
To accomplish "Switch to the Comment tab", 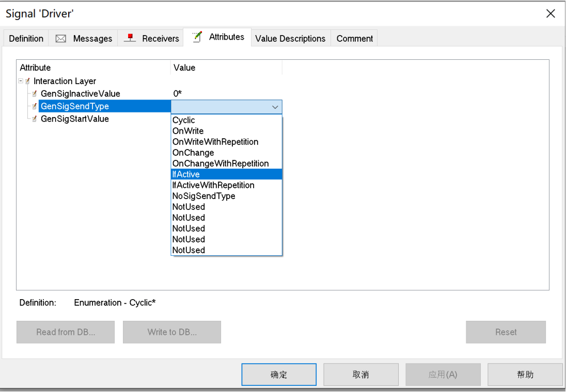I will click(x=354, y=38).
